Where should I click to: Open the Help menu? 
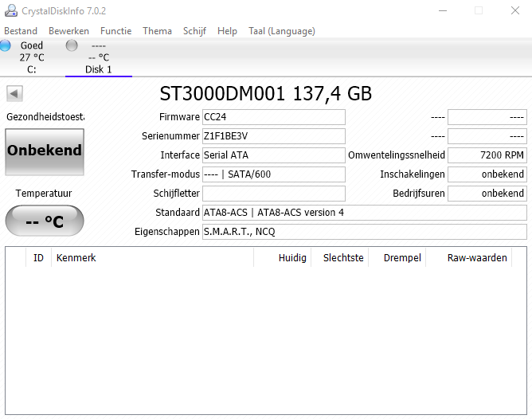(227, 31)
